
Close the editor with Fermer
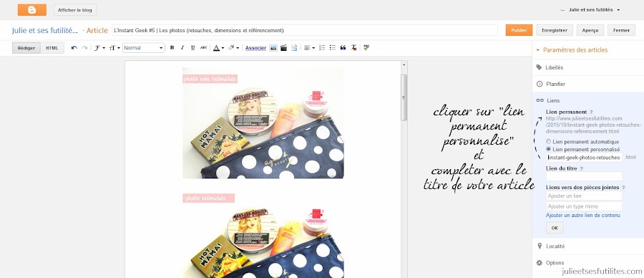(x=621, y=30)
